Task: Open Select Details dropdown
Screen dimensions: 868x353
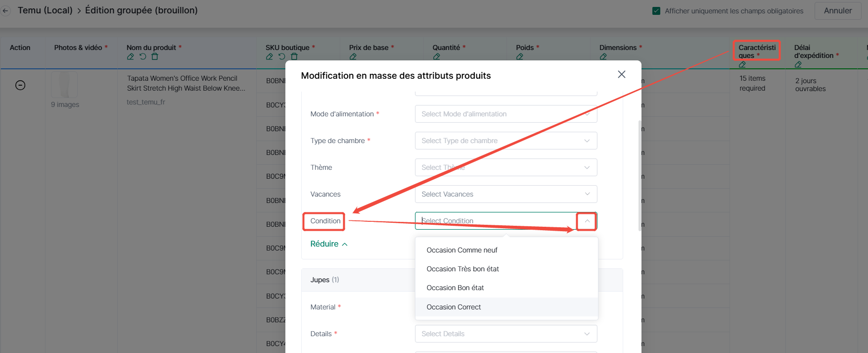Action: tap(506, 334)
